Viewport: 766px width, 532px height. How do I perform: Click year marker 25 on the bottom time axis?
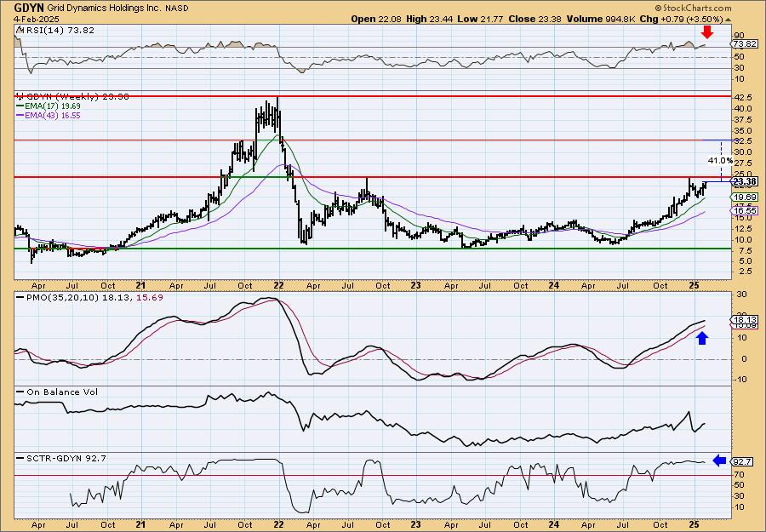tap(695, 524)
